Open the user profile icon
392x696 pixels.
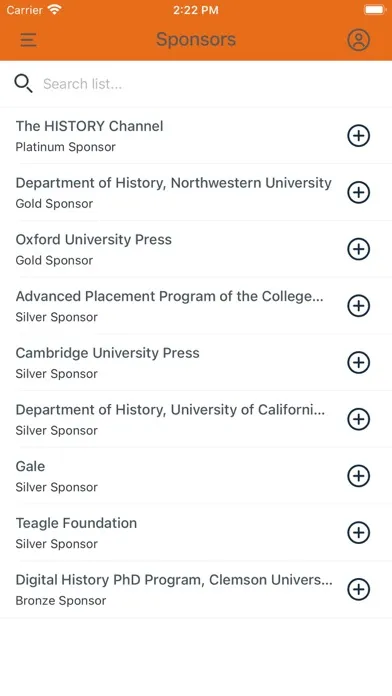(x=358, y=40)
